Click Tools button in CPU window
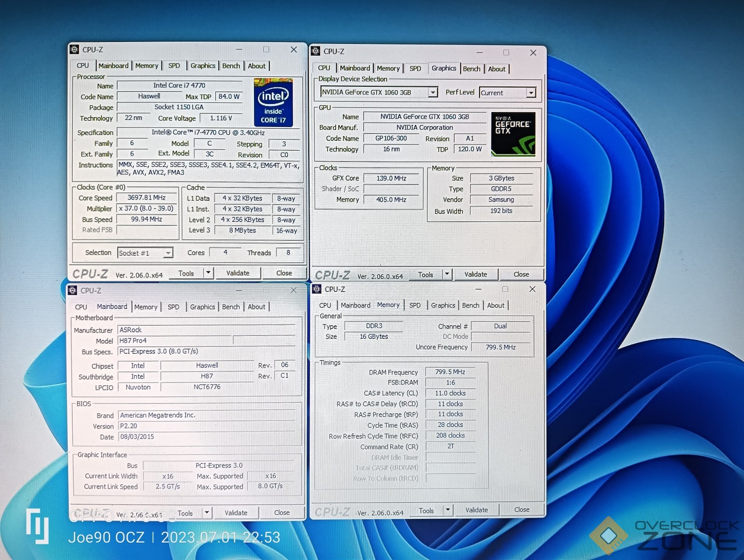The width and height of the screenshot is (744, 560). [x=186, y=273]
